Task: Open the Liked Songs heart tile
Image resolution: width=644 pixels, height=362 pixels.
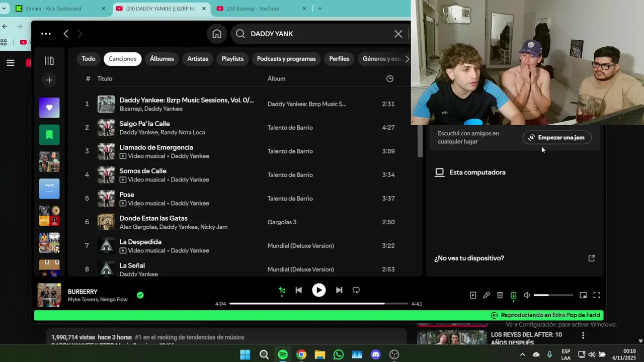Action: (49, 108)
